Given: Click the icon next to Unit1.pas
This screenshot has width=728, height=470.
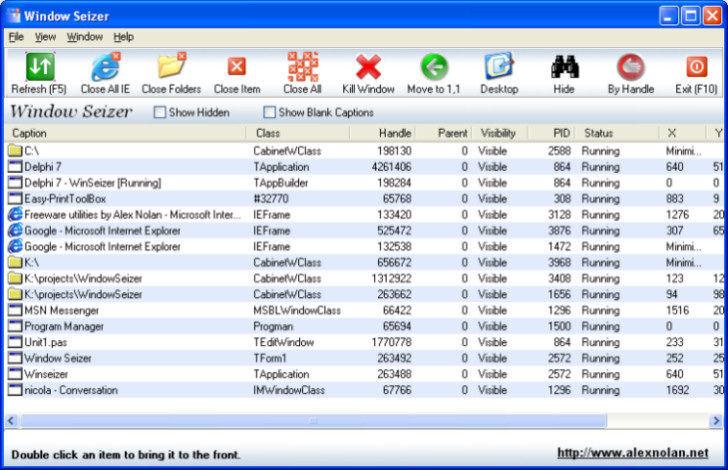Looking at the screenshot, I should point(15,342).
